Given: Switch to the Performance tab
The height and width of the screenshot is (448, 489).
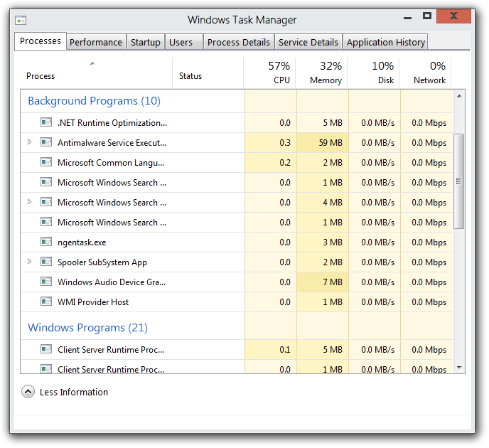Looking at the screenshot, I should pyautogui.click(x=96, y=42).
